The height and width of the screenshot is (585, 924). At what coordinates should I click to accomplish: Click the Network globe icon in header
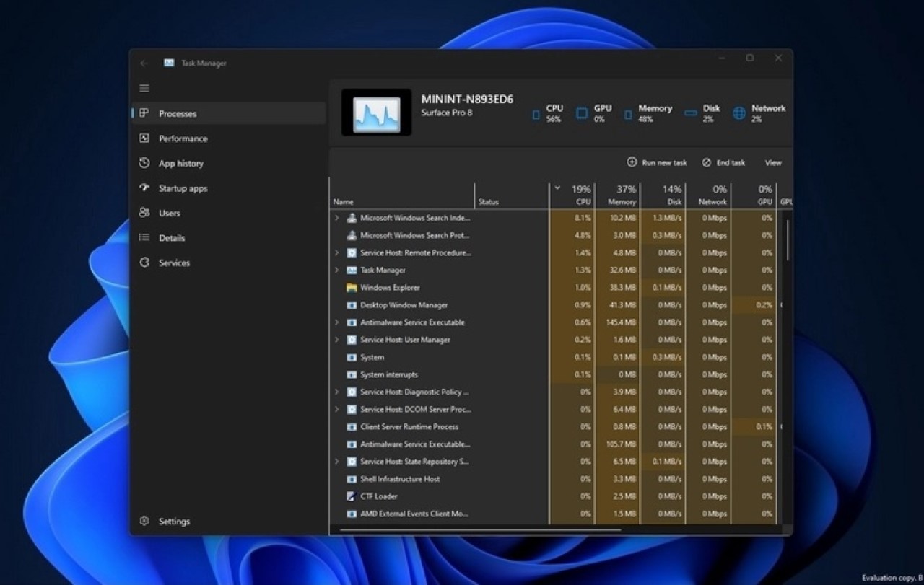coord(739,113)
